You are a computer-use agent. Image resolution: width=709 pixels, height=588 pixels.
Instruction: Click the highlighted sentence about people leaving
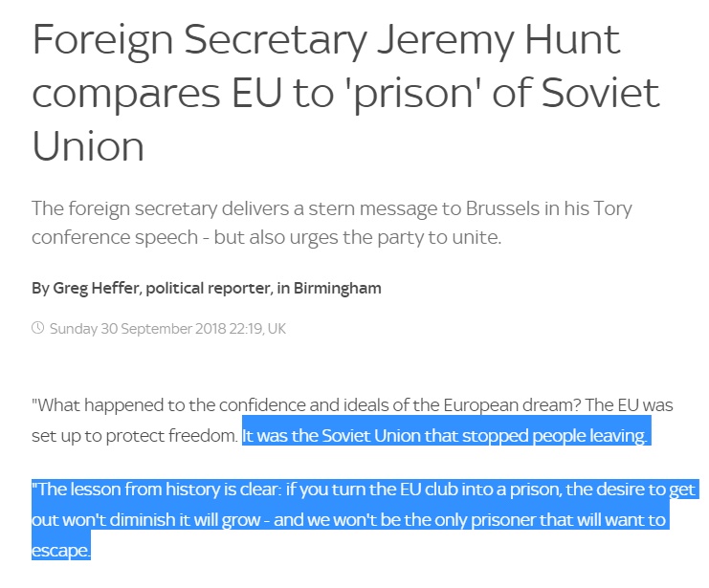click(x=446, y=436)
